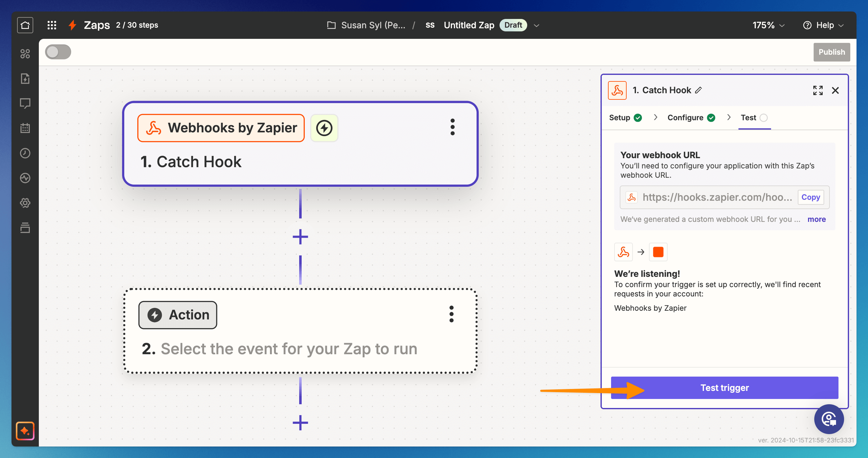Click the 'more' link under webhook URL

[816, 219]
